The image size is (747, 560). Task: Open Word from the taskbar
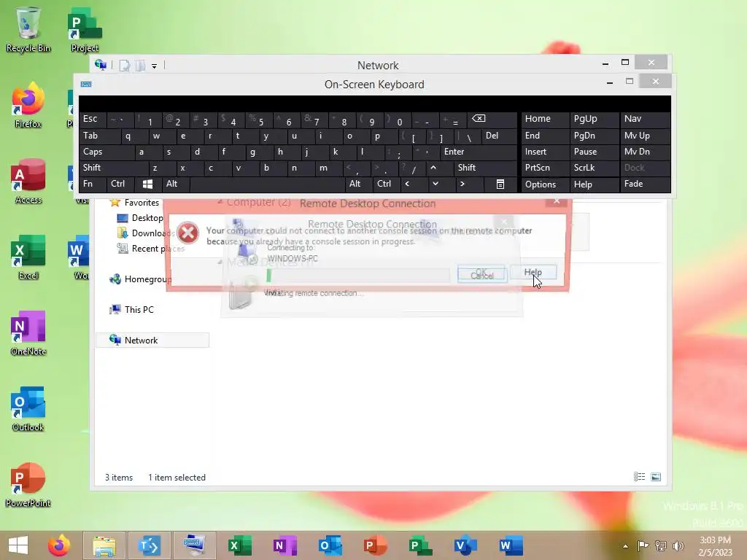(511, 545)
